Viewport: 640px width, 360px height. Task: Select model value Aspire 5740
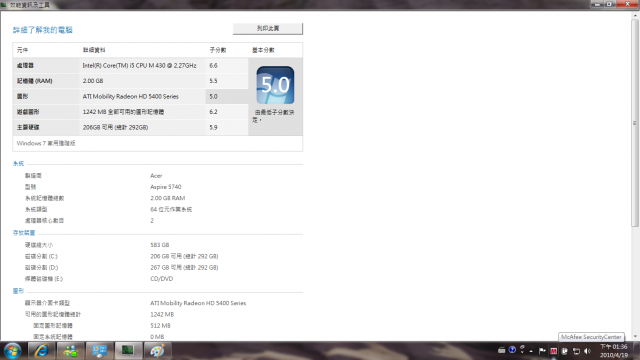(x=166, y=187)
